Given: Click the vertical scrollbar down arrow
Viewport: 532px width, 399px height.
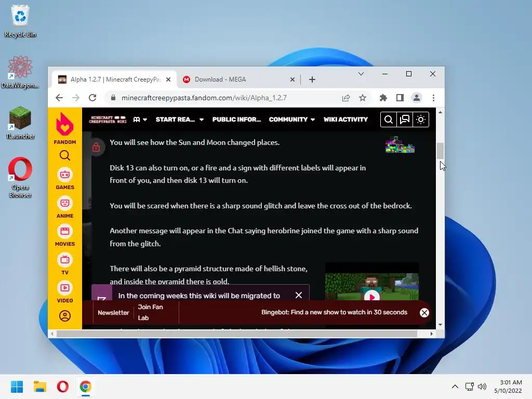Looking at the screenshot, I should 440,325.
